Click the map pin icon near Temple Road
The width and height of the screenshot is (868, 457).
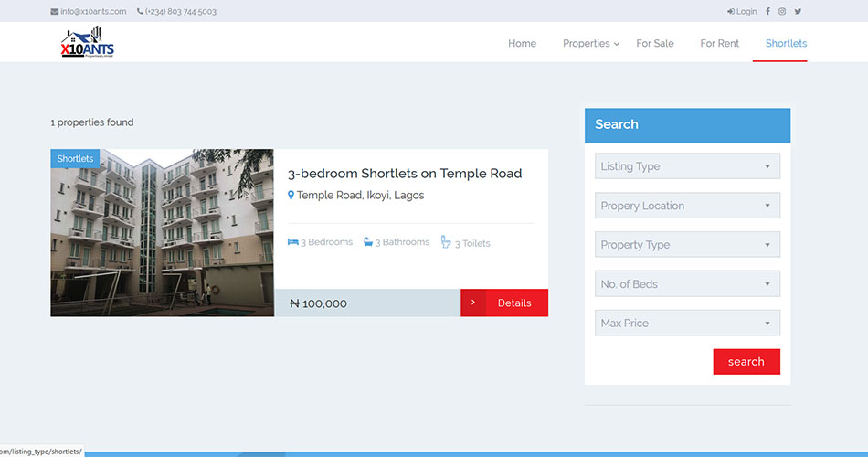click(291, 196)
